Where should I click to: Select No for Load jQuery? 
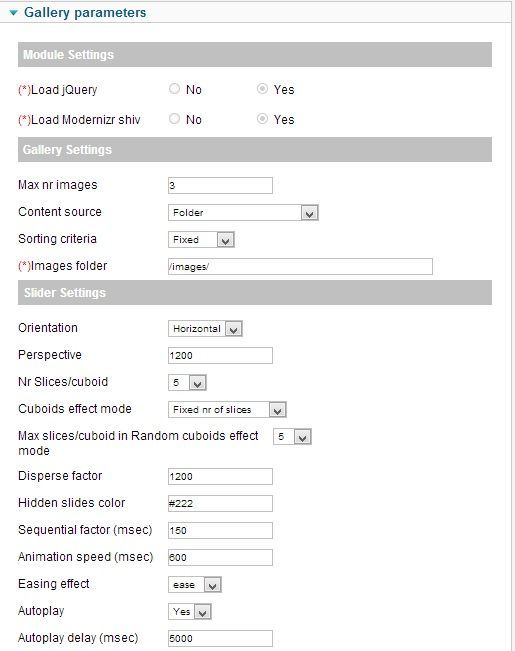point(174,88)
